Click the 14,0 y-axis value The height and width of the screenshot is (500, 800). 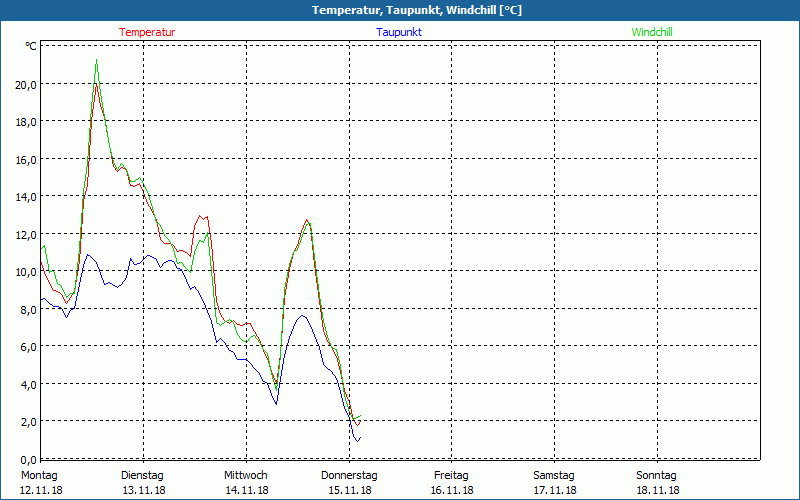tap(26, 196)
